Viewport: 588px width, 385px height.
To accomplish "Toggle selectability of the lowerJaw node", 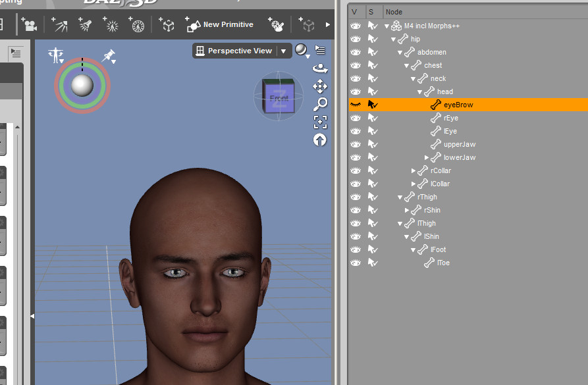I will click(x=373, y=157).
